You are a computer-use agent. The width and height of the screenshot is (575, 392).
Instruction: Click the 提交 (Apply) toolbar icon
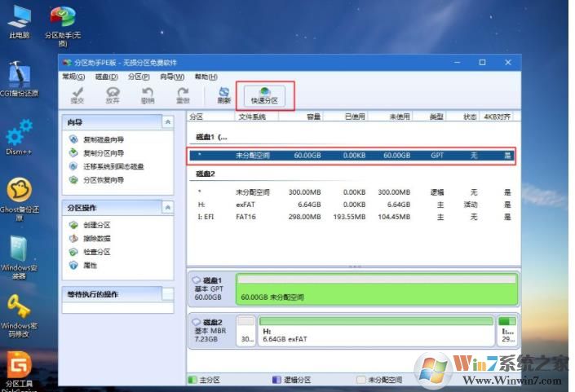[77, 95]
